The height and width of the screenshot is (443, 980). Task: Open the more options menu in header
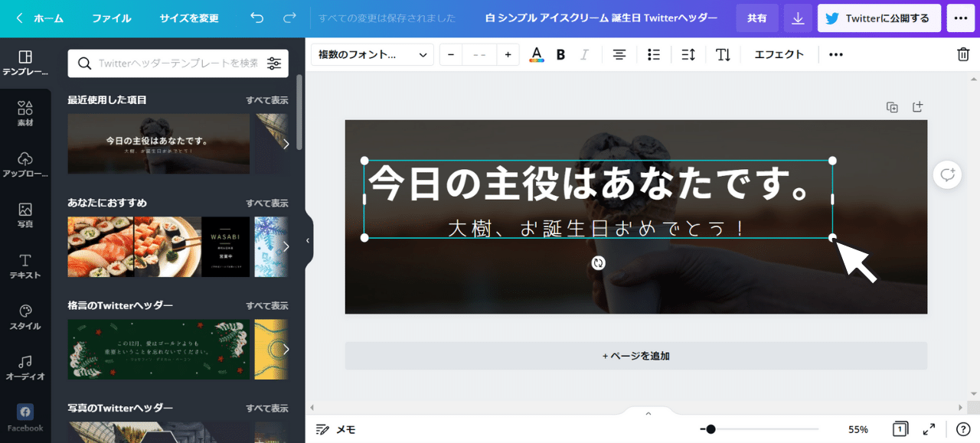pos(961,18)
